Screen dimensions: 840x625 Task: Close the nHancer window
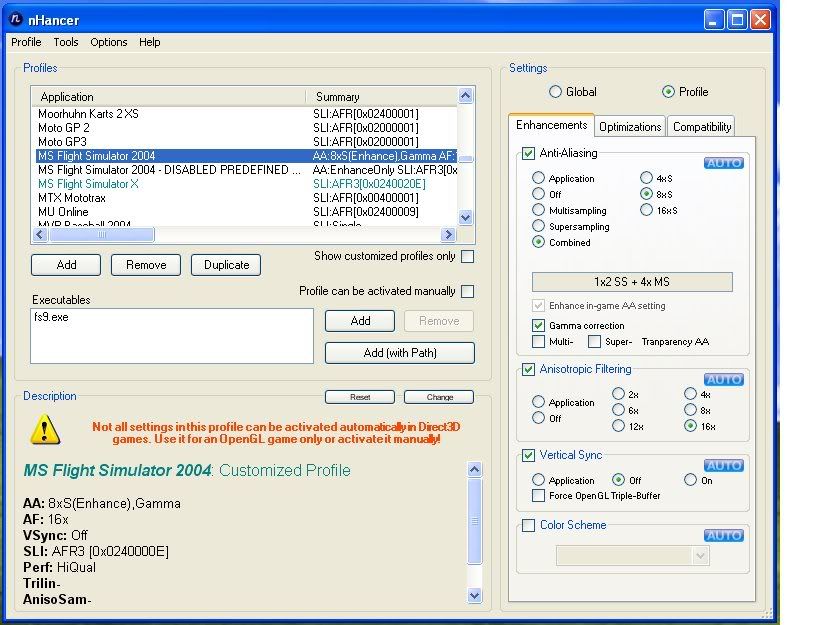pyautogui.click(x=760, y=20)
